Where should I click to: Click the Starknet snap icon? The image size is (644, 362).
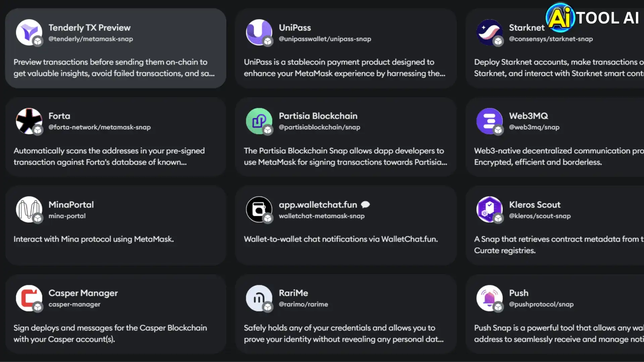tap(489, 33)
